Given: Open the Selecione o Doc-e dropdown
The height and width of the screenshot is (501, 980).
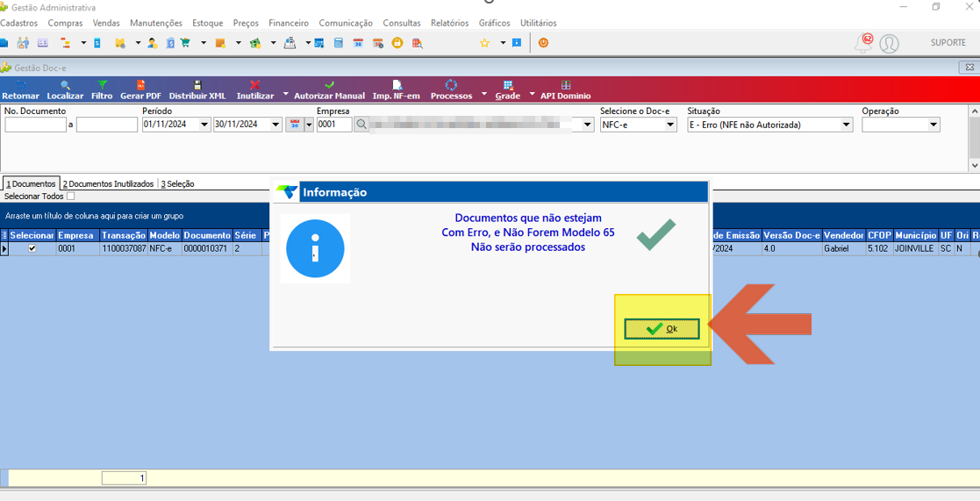Looking at the screenshot, I should click(670, 125).
